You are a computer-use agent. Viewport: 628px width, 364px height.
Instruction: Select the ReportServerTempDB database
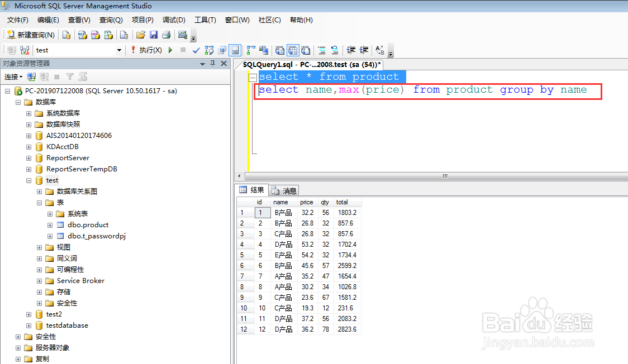(82, 169)
